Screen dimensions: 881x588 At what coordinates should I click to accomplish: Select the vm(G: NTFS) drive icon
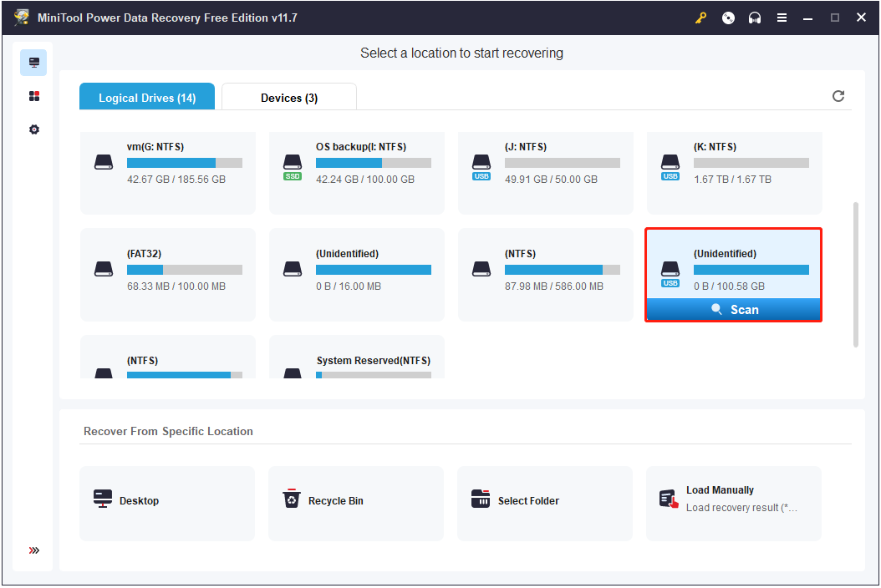[x=104, y=162]
